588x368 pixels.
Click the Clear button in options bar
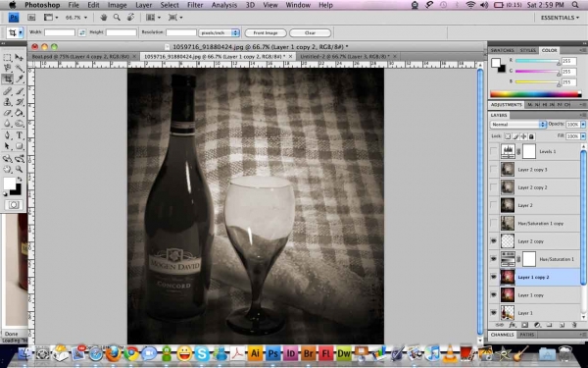[310, 33]
